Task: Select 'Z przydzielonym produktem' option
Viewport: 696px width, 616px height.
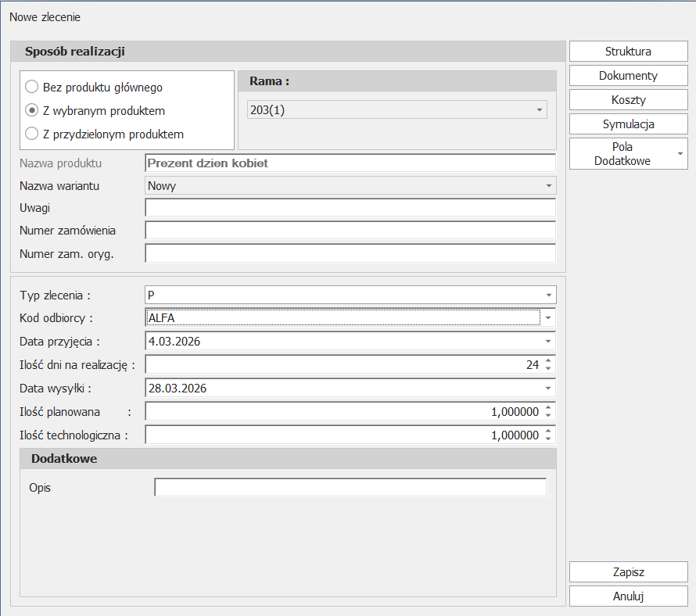Action: 32,134
